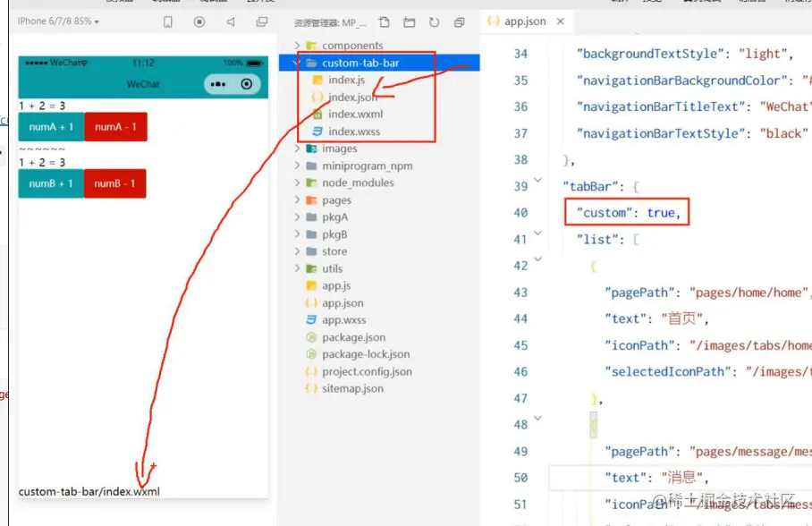Click the collapse all icon in explorer header
The image size is (812, 526).
point(460,22)
